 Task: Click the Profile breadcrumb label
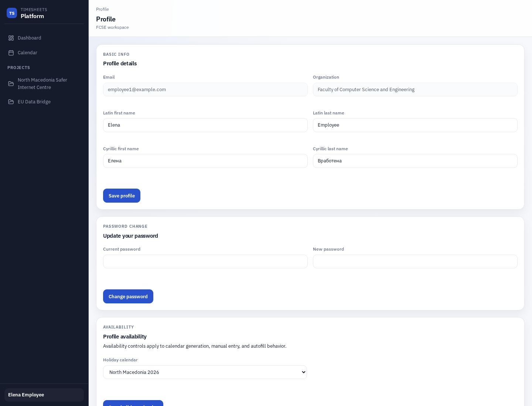(102, 9)
